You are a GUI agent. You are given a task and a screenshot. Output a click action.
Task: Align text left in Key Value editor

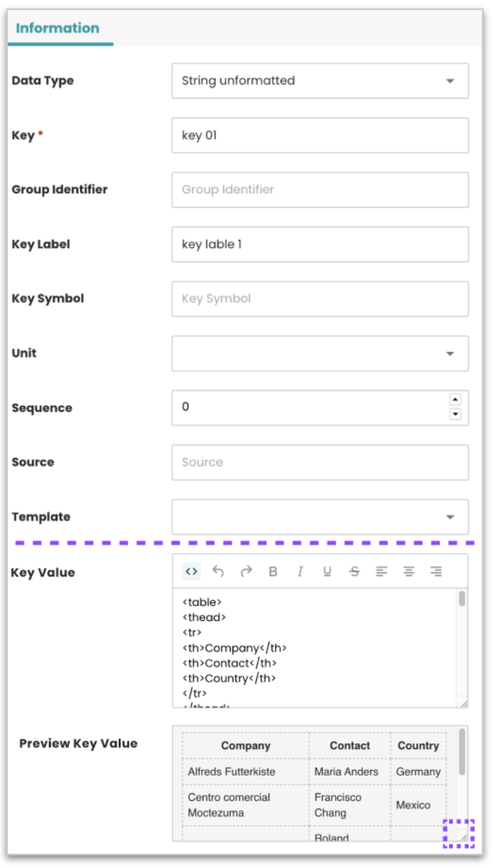point(382,571)
